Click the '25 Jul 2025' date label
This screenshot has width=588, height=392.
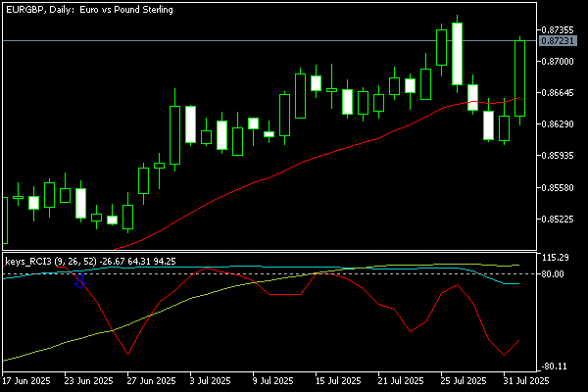[464, 381]
